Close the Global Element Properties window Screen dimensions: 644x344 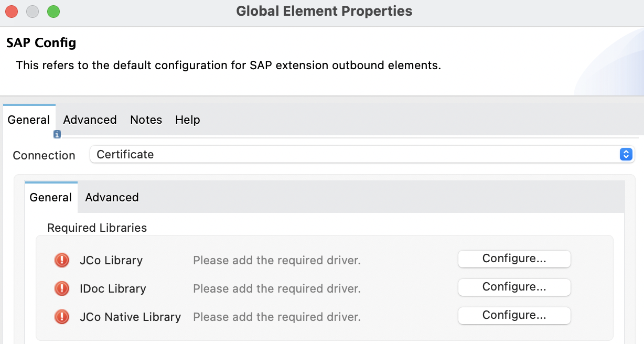[12, 10]
